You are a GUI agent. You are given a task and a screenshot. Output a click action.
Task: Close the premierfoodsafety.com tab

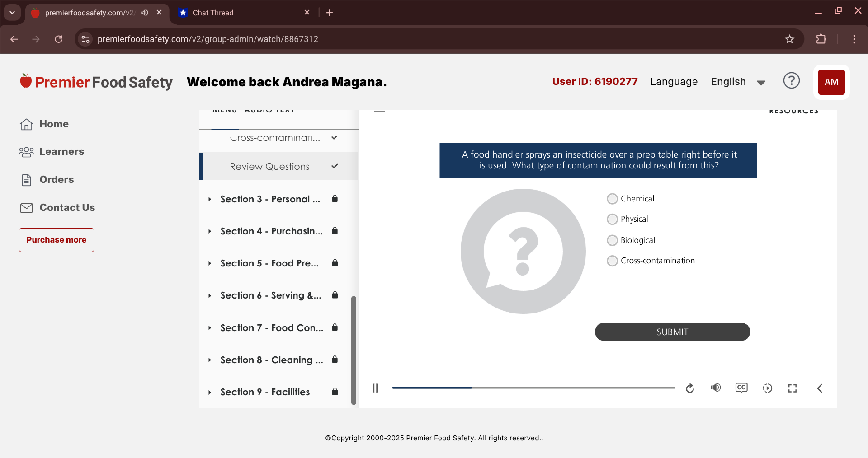click(159, 12)
